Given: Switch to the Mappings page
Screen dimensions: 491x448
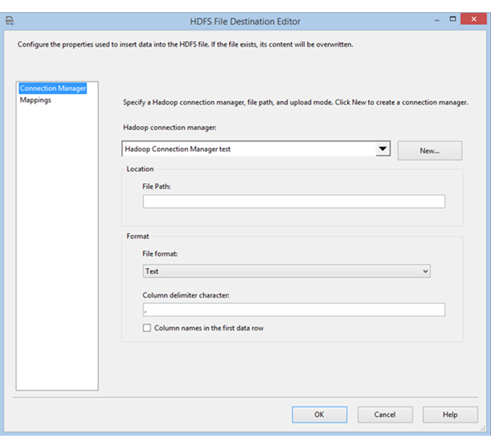Looking at the screenshot, I should click(35, 100).
